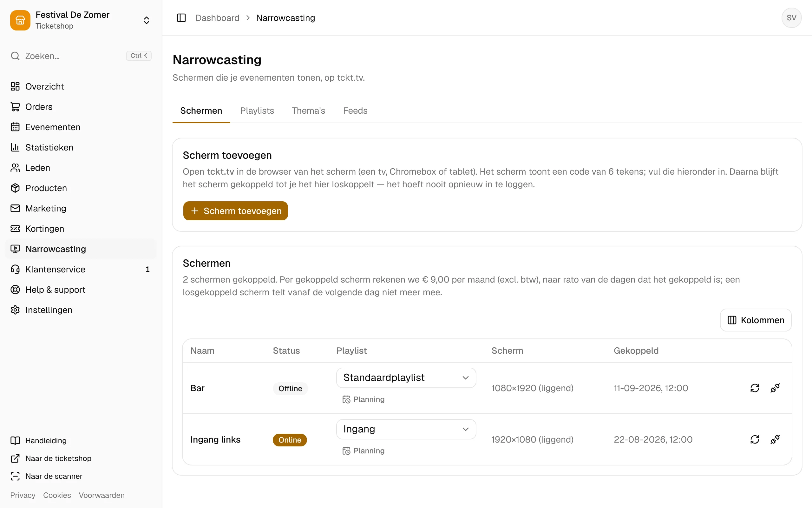The height and width of the screenshot is (508, 812).
Task: Switch to the Schermen tab
Action: tap(201, 110)
